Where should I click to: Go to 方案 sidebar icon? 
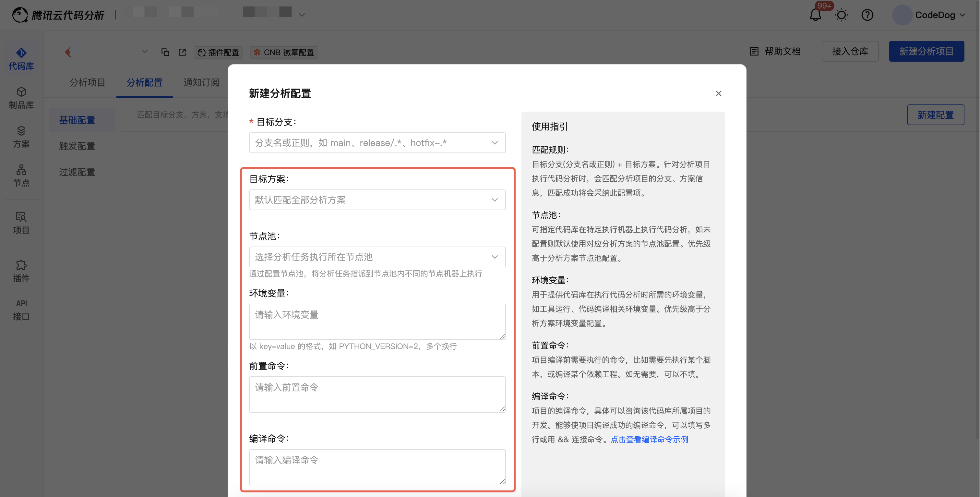pyautogui.click(x=21, y=137)
